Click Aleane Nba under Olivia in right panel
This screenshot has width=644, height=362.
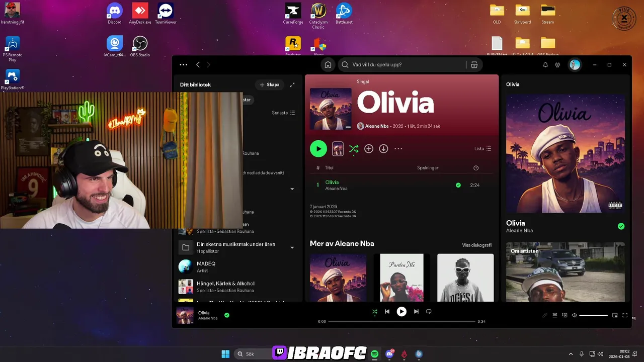pyautogui.click(x=519, y=230)
